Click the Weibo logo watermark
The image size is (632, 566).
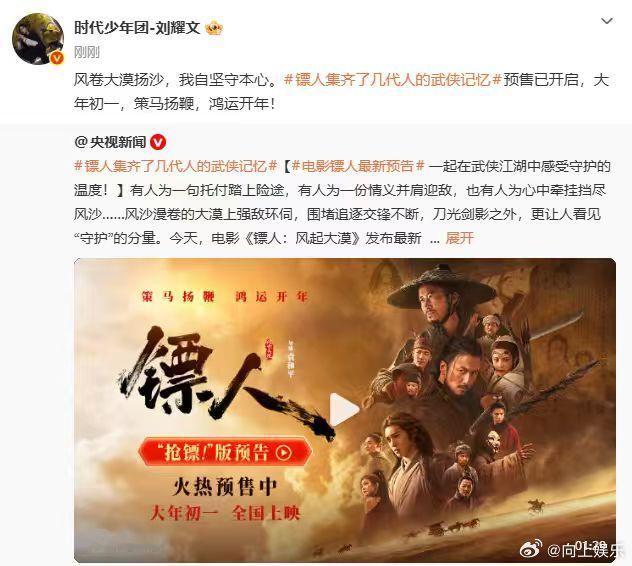531,549
